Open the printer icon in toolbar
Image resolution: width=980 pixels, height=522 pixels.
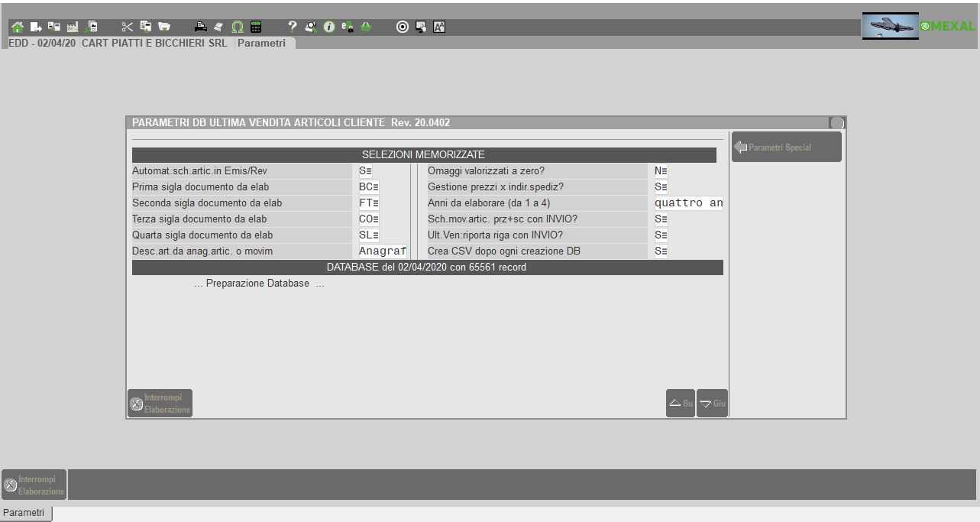pyautogui.click(x=200, y=28)
